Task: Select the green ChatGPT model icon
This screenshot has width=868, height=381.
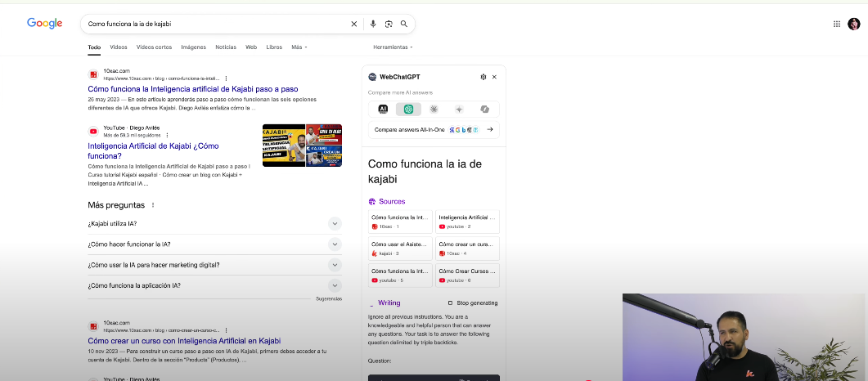Action: (x=408, y=109)
